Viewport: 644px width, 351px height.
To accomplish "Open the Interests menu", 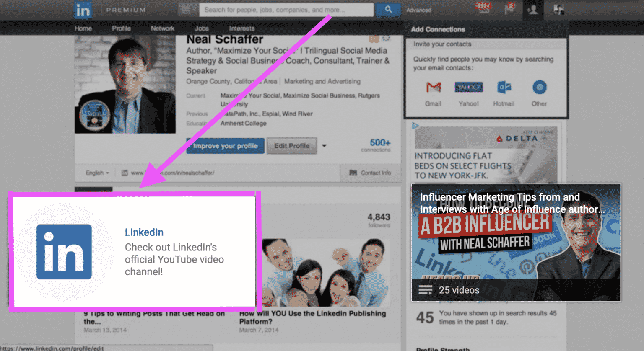I will coord(241,28).
